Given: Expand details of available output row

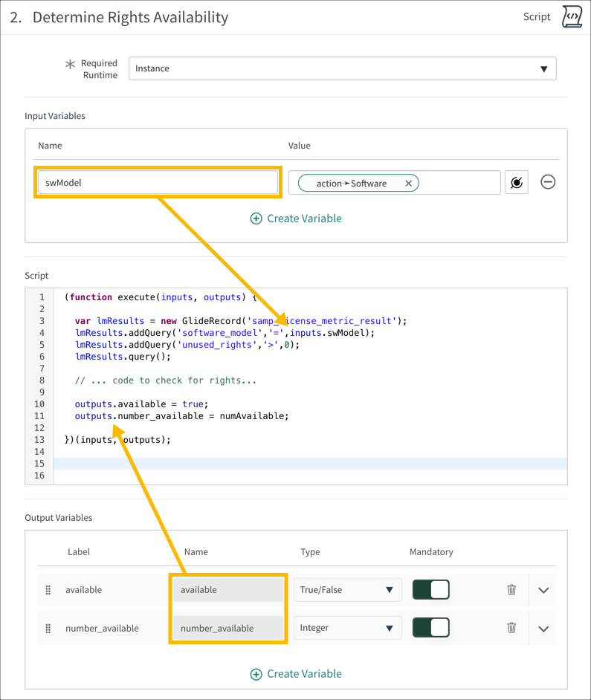Looking at the screenshot, I should point(543,590).
